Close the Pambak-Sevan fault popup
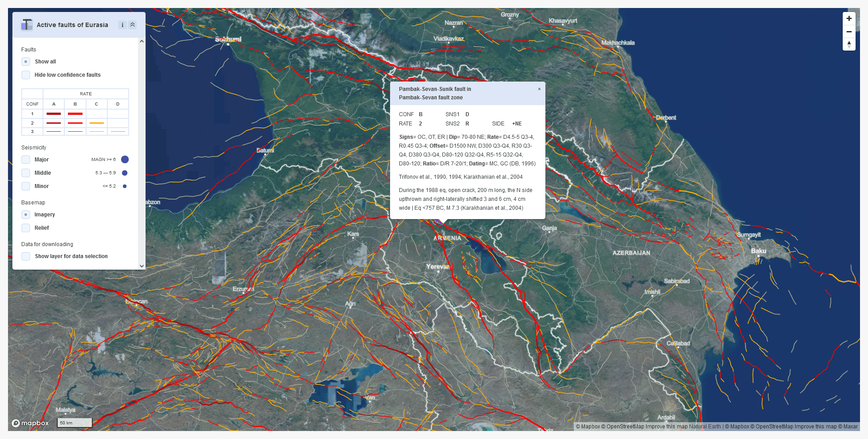Image resolution: width=868 pixels, height=439 pixels. pyautogui.click(x=539, y=89)
